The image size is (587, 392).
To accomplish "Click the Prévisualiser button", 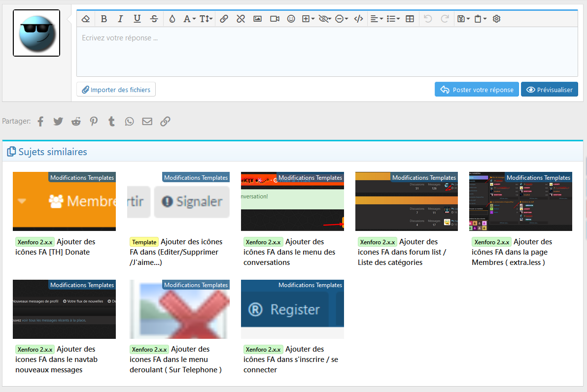I will 549,90.
